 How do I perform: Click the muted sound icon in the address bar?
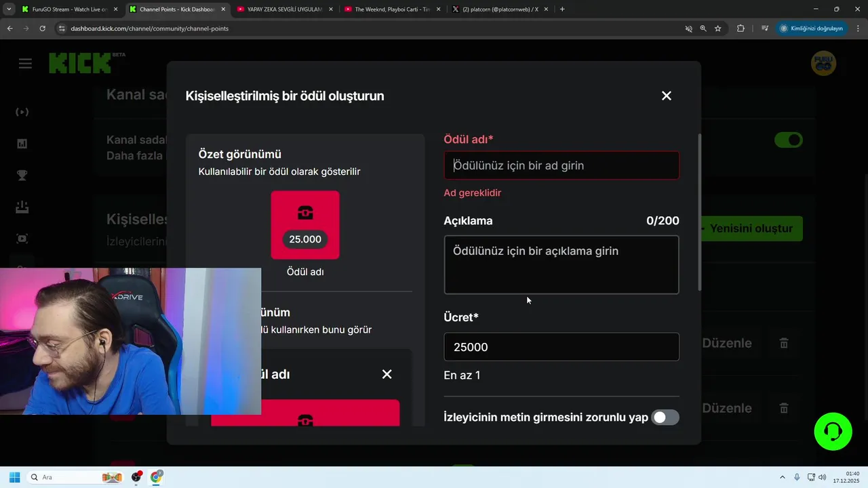click(688, 28)
